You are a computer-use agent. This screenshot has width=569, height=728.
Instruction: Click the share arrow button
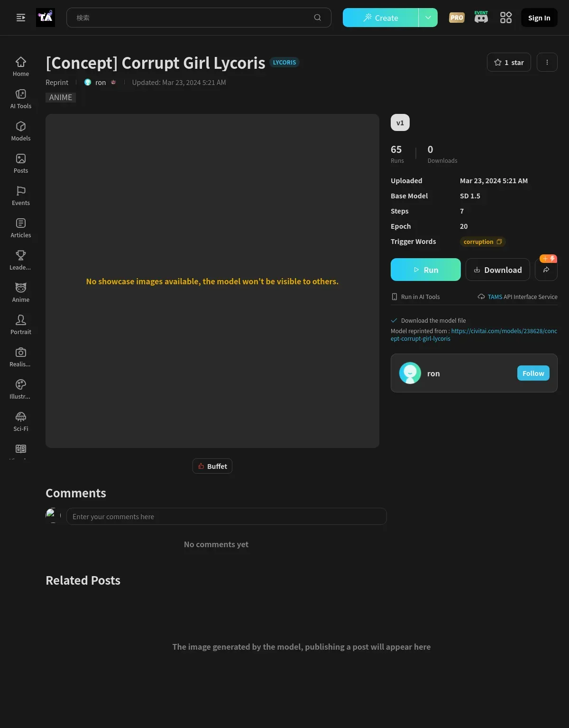pos(546,270)
